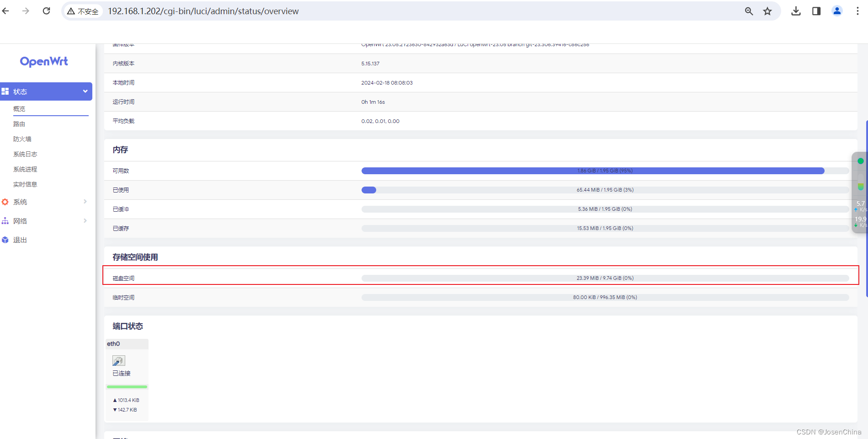Open 路由 status page
This screenshot has height=439, width=868.
(19, 124)
